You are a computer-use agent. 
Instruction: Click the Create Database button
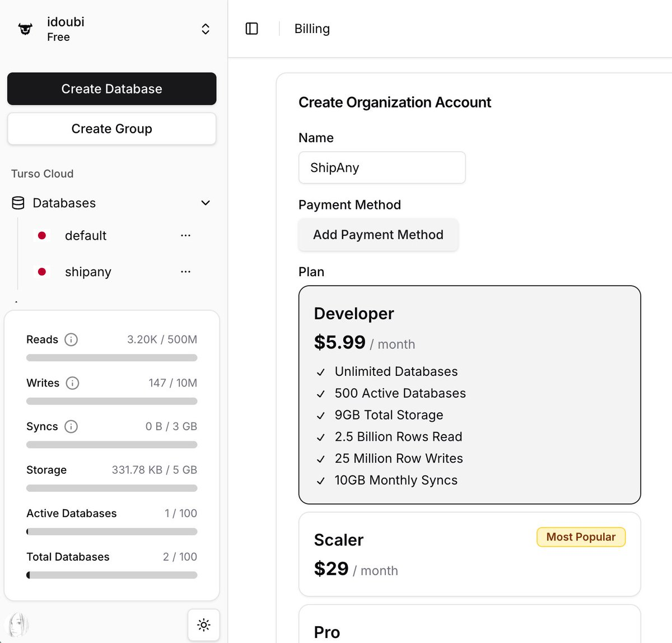pos(111,88)
